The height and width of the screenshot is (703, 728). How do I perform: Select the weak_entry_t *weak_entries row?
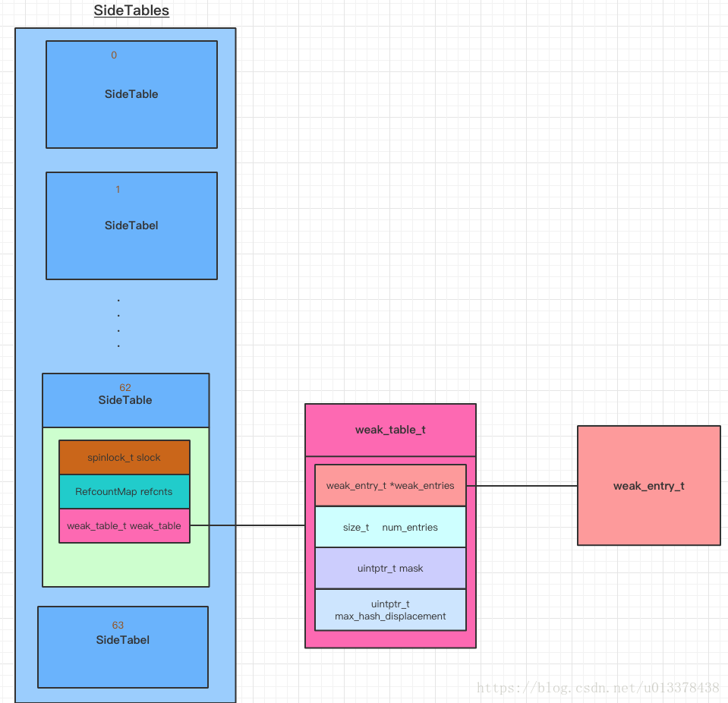click(390, 486)
